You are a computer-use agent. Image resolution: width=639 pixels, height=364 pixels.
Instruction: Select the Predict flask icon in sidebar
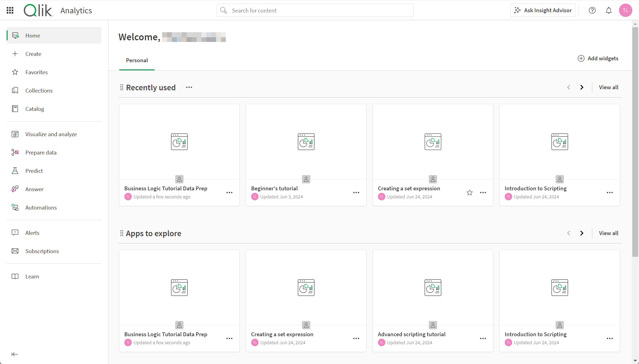15,170
